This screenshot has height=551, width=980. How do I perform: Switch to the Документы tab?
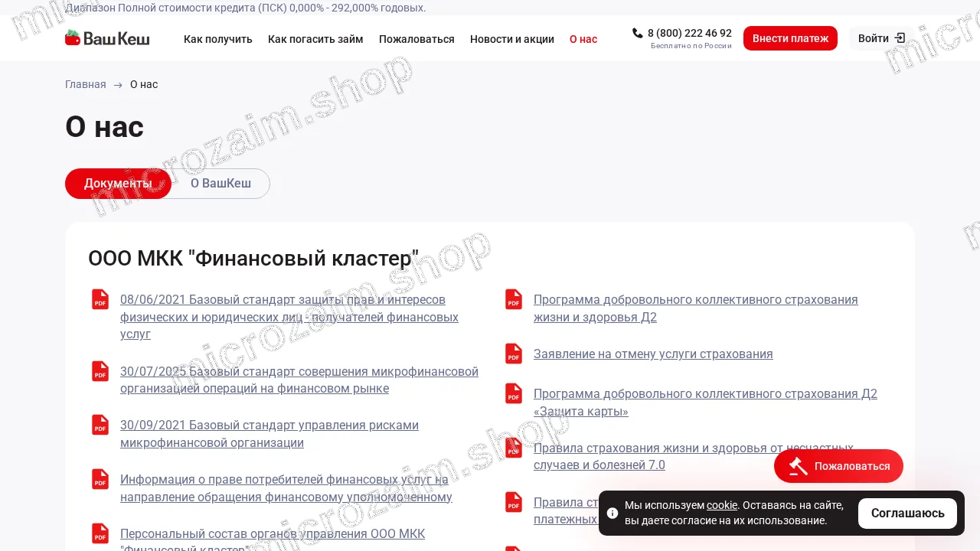click(118, 184)
